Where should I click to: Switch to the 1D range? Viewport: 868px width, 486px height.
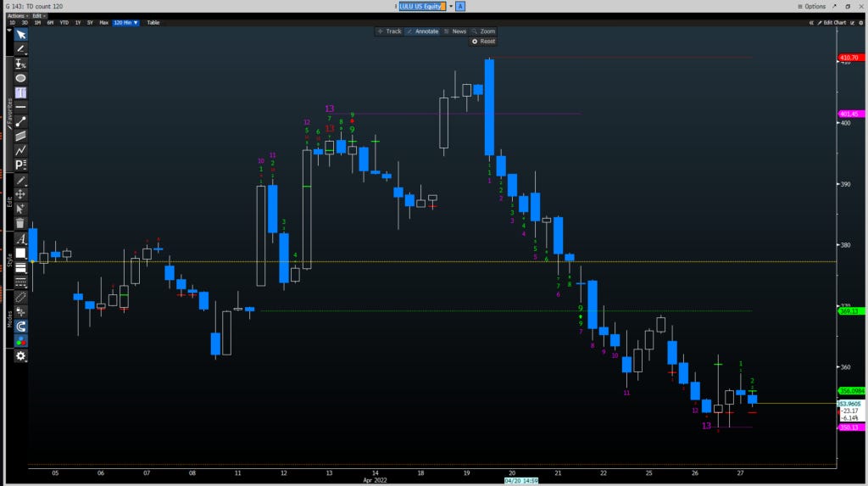12,23
